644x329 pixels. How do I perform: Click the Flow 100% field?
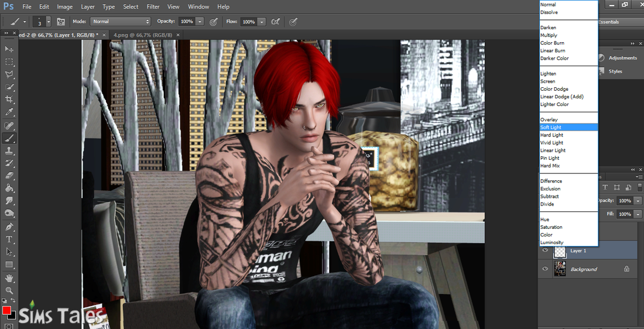point(248,22)
